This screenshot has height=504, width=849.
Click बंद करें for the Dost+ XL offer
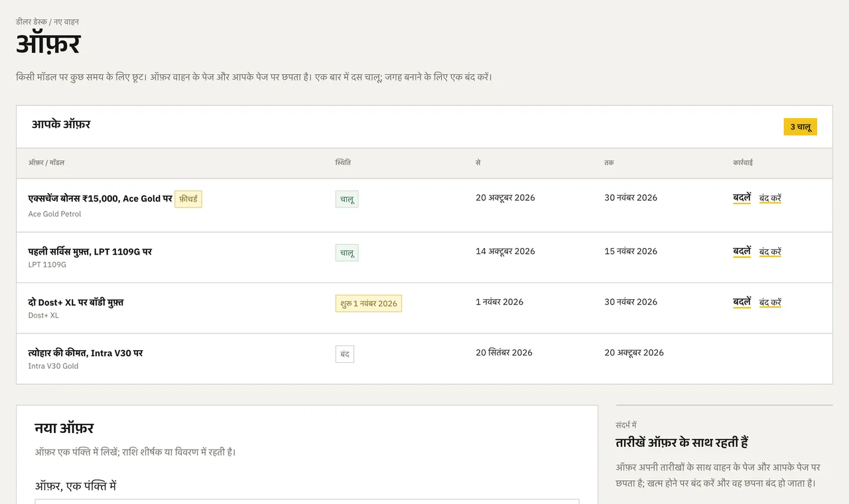tap(770, 302)
